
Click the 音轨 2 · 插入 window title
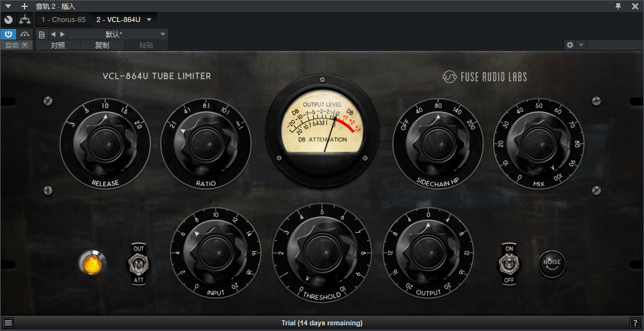pos(56,6)
